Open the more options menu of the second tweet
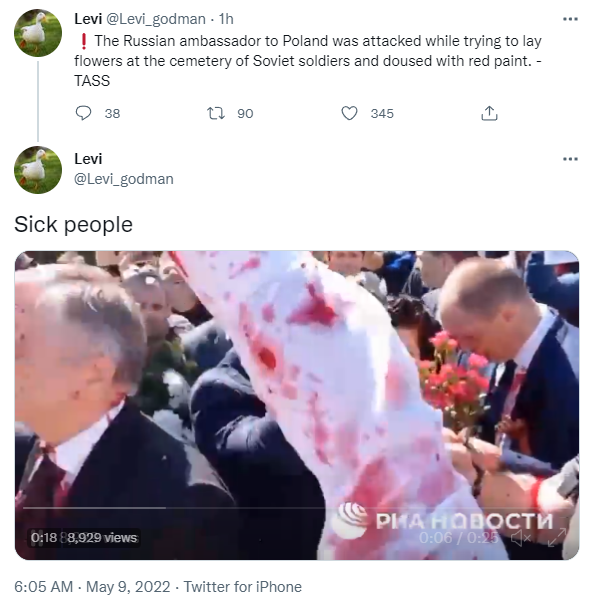 pyautogui.click(x=570, y=159)
